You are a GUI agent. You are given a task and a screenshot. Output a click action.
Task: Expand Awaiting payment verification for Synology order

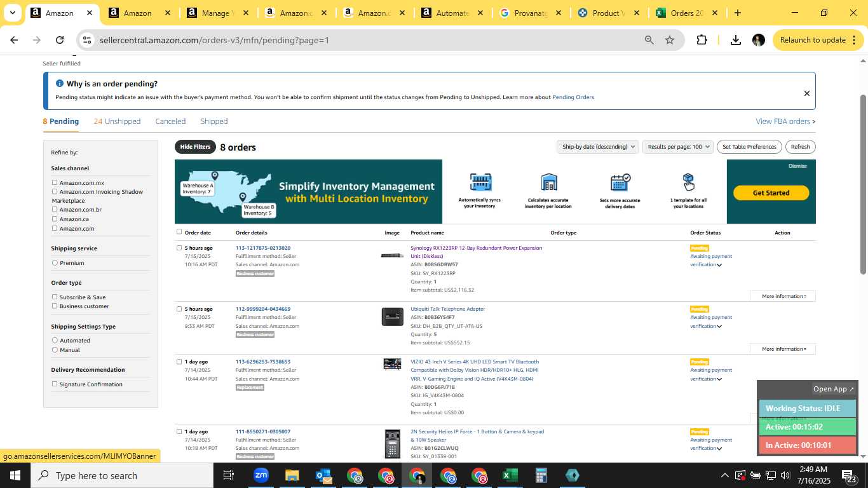719,265
